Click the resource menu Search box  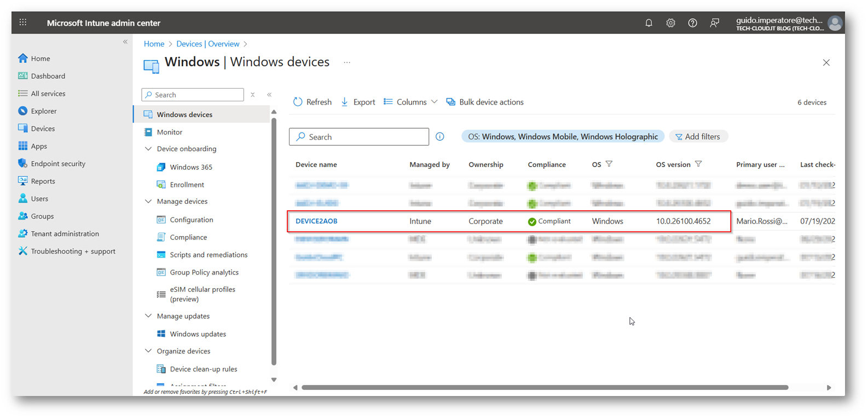[x=193, y=95]
